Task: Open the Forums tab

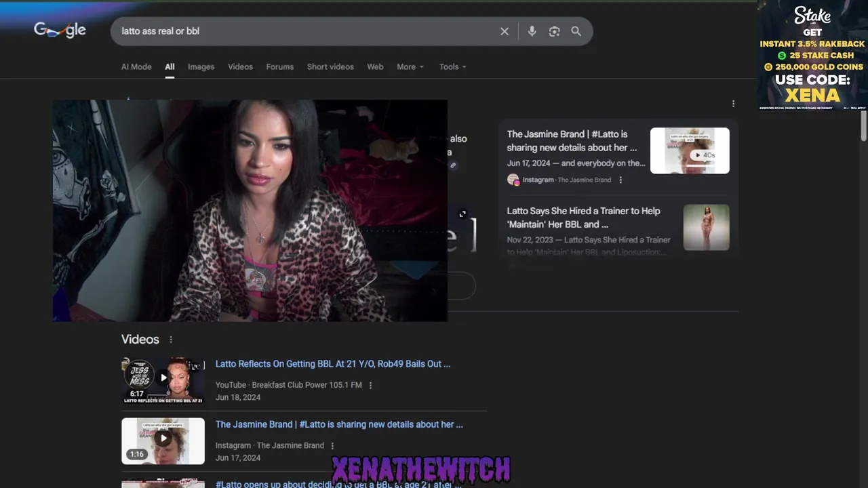Action: [279, 66]
